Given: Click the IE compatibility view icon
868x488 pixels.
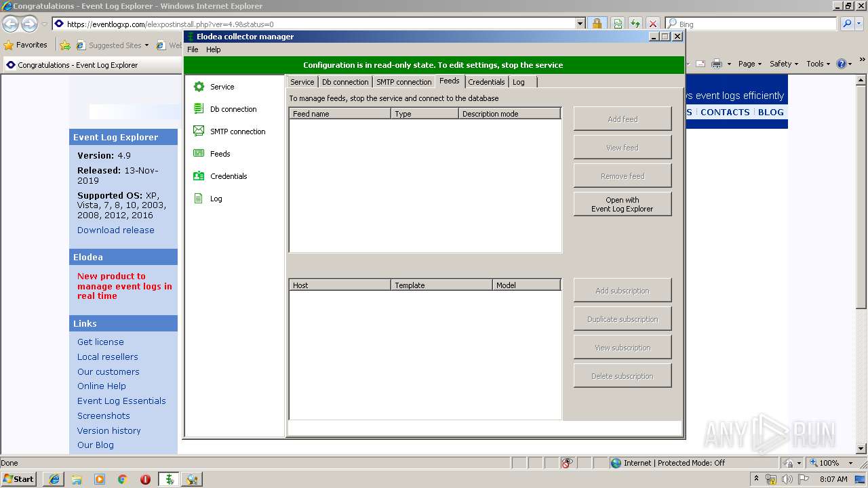Looking at the screenshot, I should pyautogui.click(x=618, y=24).
